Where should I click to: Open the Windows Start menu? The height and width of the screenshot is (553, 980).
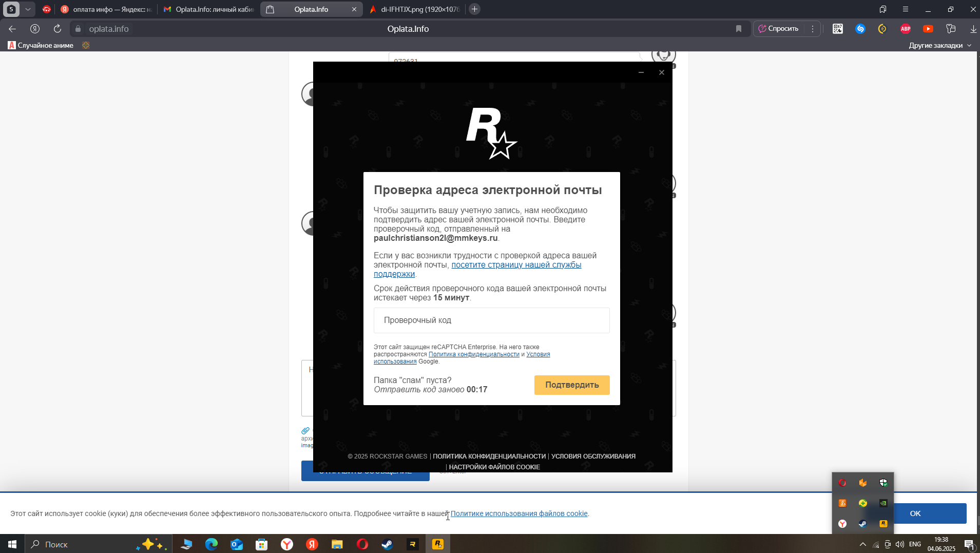tap(12, 544)
